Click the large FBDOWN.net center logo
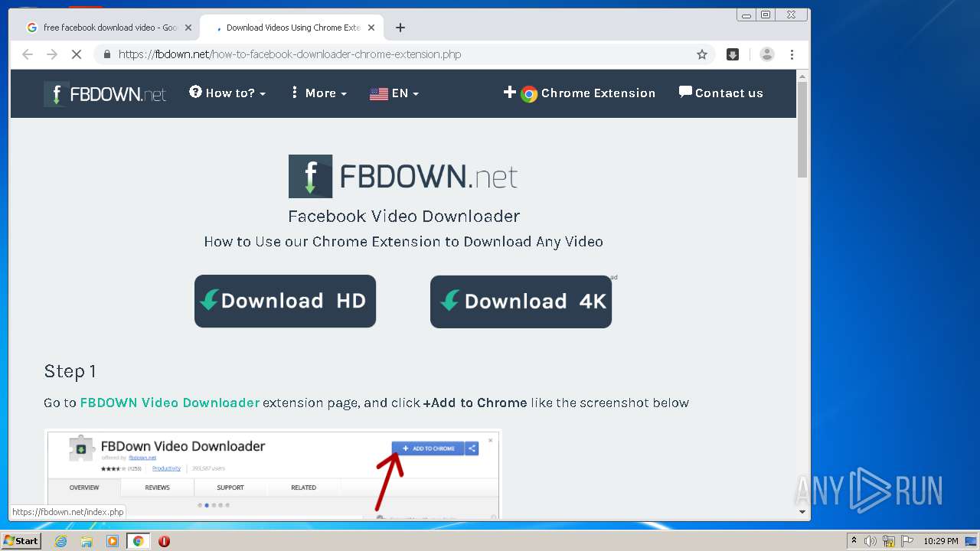 [x=403, y=177]
